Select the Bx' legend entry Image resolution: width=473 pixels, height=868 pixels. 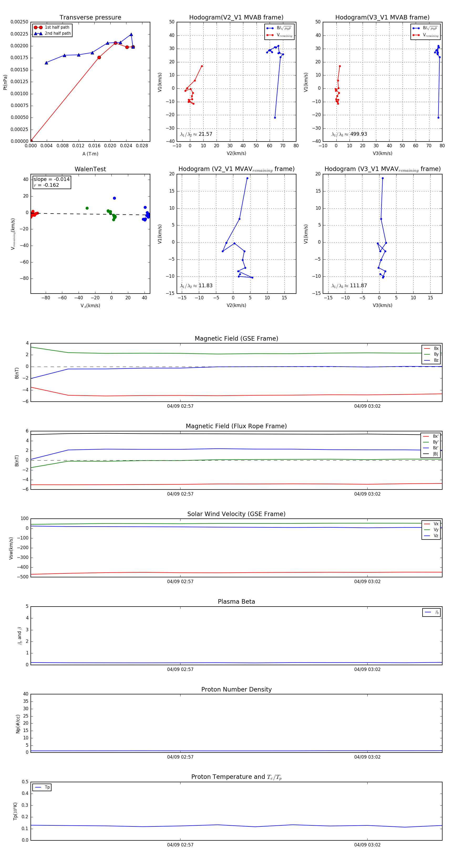(431, 436)
